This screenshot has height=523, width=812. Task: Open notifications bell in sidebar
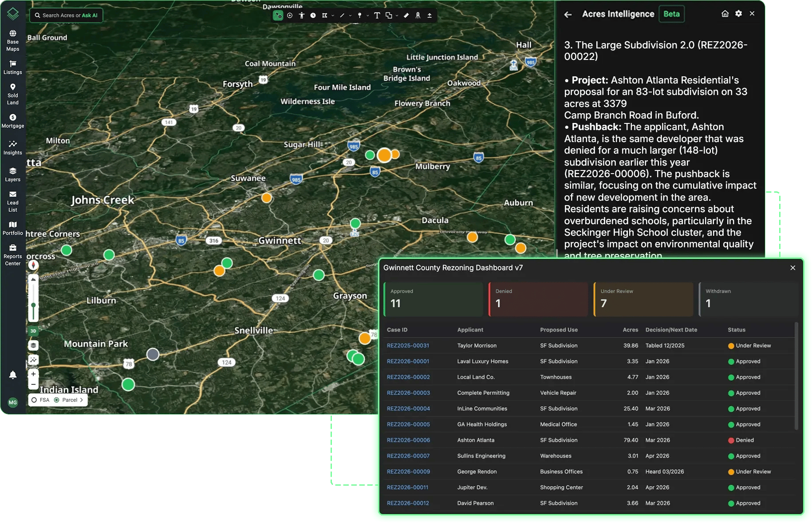[13, 375]
